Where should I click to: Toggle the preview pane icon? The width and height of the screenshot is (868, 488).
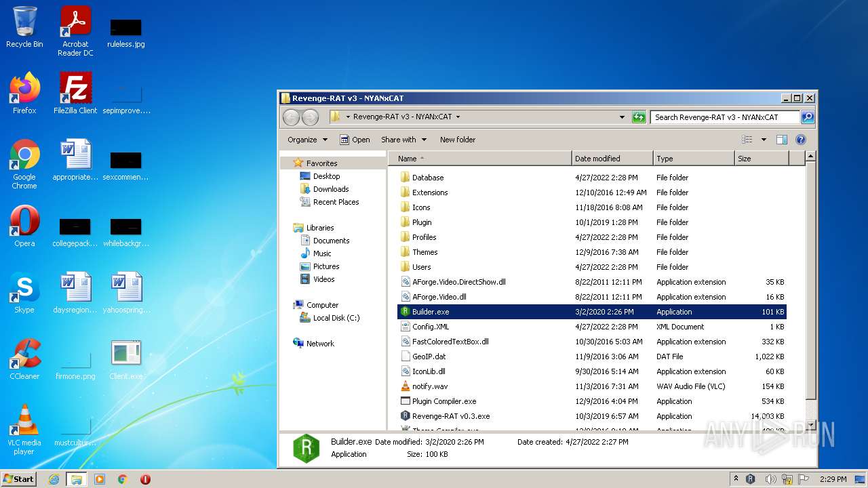(781, 140)
